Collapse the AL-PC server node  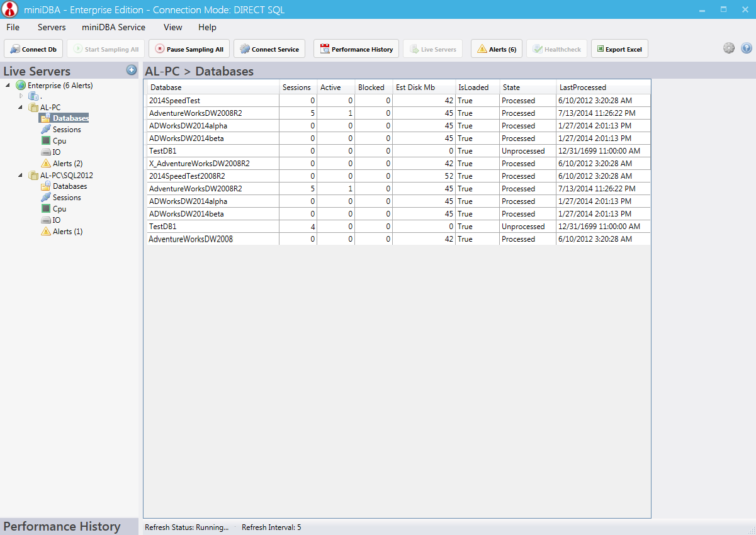click(21, 108)
